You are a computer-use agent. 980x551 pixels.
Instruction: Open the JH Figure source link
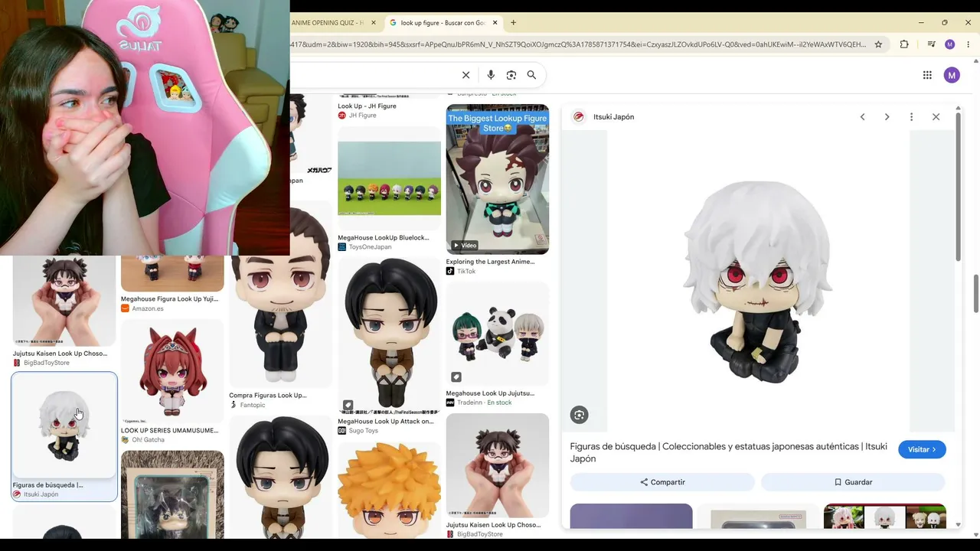tap(363, 116)
